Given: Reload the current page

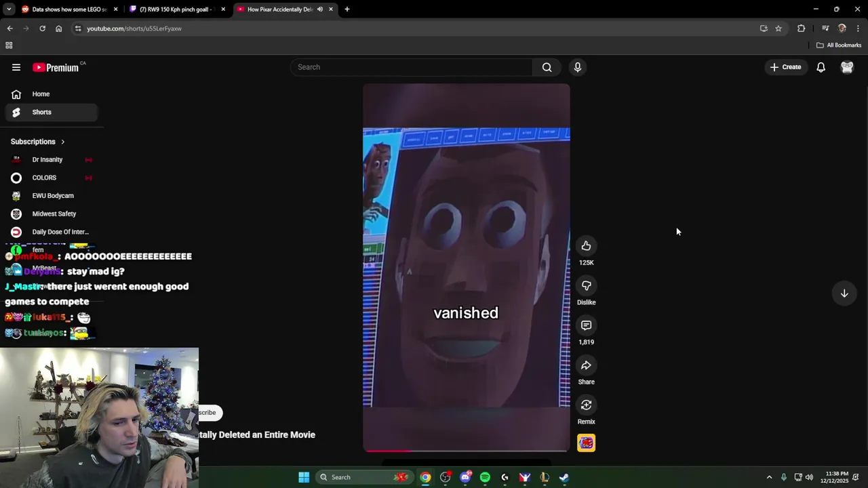Looking at the screenshot, I should point(42,28).
